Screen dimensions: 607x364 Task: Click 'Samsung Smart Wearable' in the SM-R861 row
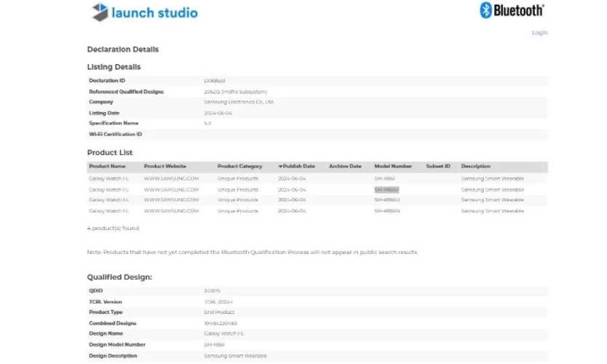point(492,178)
